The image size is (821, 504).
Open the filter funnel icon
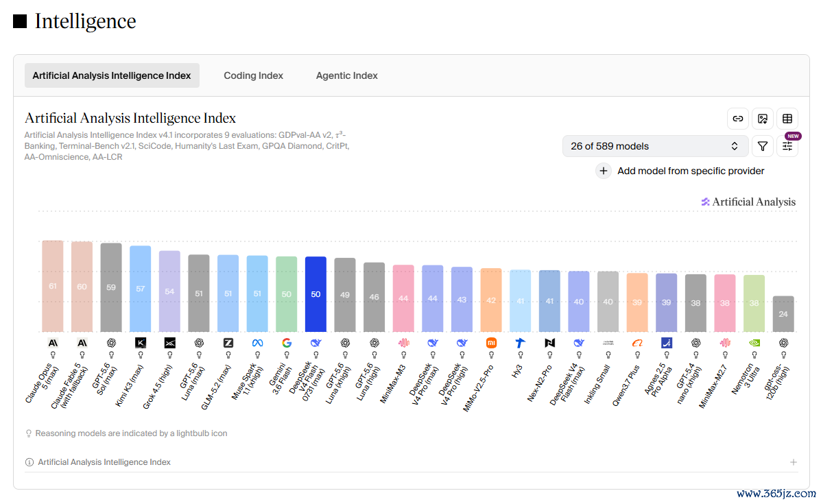point(763,146)
